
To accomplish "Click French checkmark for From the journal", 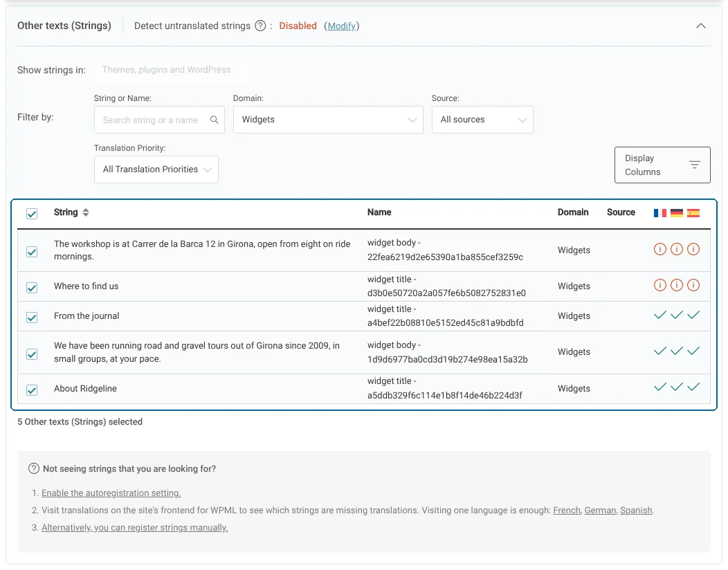I will [659, 315].
